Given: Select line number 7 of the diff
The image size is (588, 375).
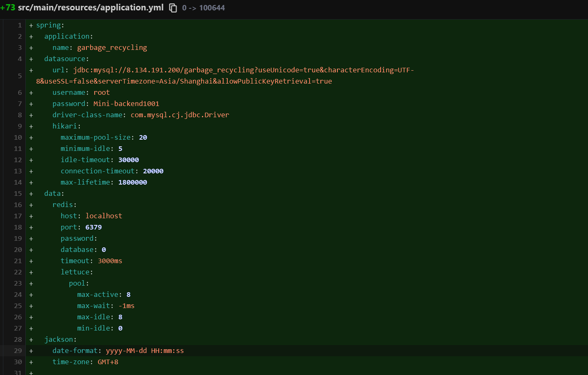Looking at the screenshot, I should pyautogui.click(x=20, y=104).
